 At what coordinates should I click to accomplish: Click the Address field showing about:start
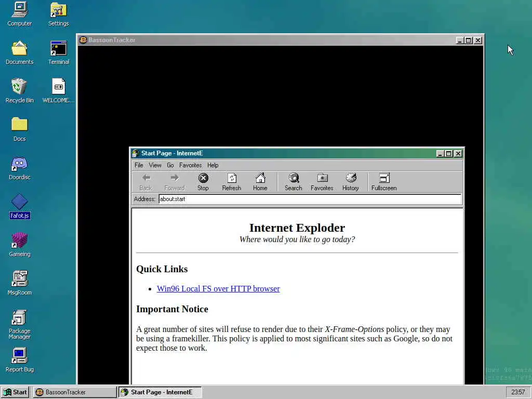[x=310, y=199]
